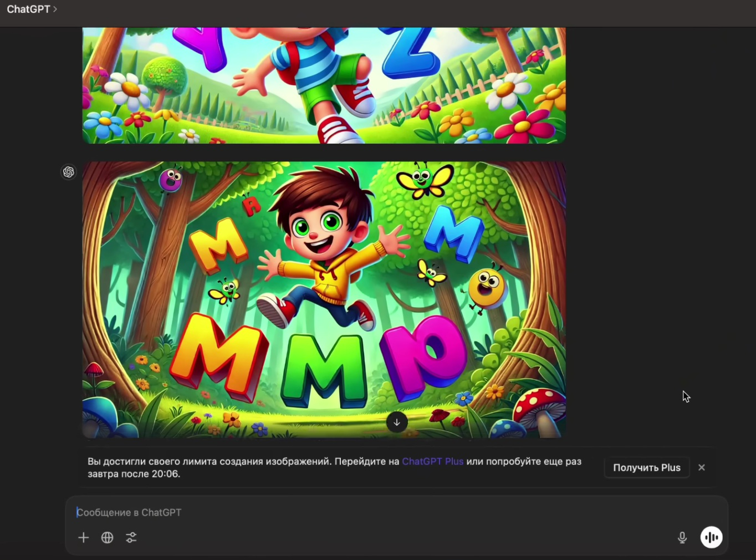Screen dimensions: 756x560
Task: Launch voice mode with the waveform button
Action: pyautogui.click(x=711, y=537)
